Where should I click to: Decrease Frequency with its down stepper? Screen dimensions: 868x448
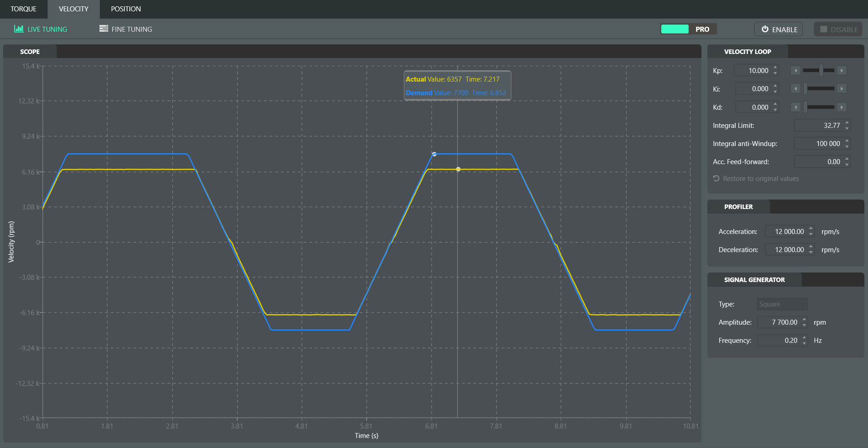804,343
